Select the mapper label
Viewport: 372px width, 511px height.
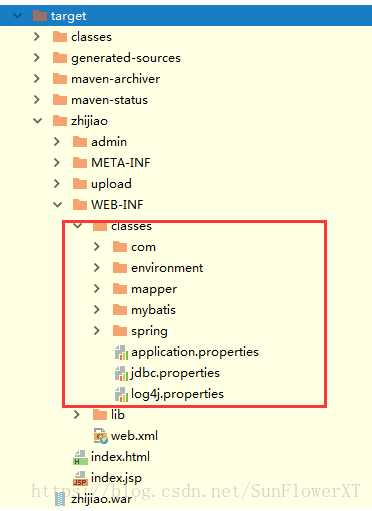[154, 289]
